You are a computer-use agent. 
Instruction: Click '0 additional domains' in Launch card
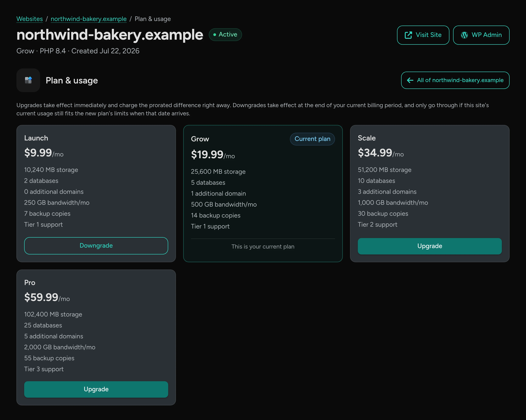point(54,192)
